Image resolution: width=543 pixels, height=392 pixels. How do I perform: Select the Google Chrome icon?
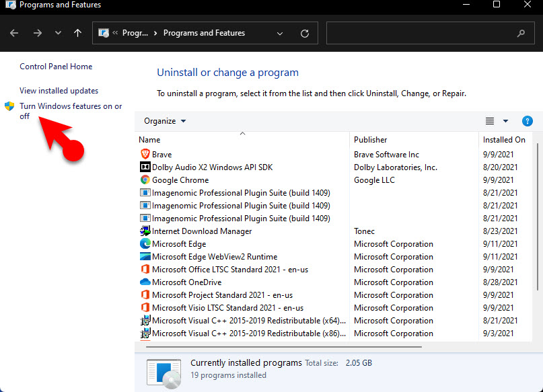click(x=145, y=180)
